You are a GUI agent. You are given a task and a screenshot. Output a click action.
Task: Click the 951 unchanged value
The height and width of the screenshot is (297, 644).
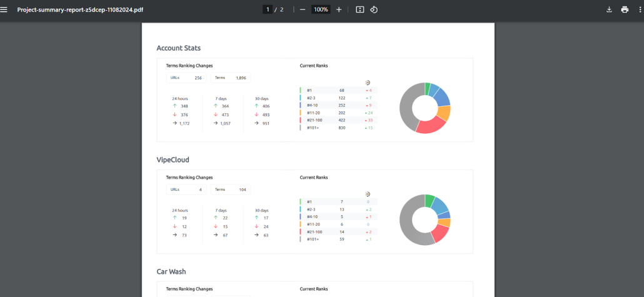[x=266, y=123]
